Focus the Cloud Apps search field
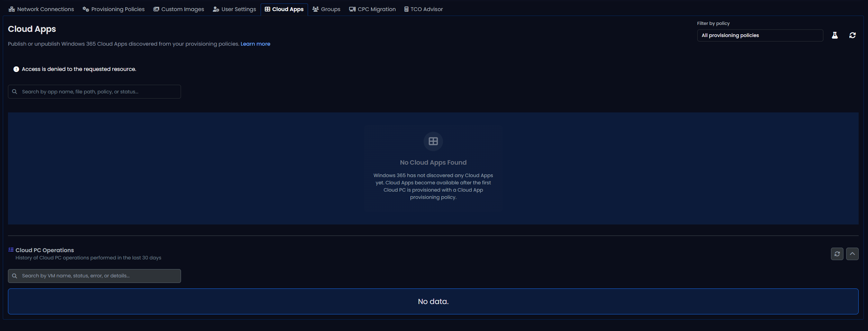This screenshot has width=868, height=331. click(x=94, y=92)
